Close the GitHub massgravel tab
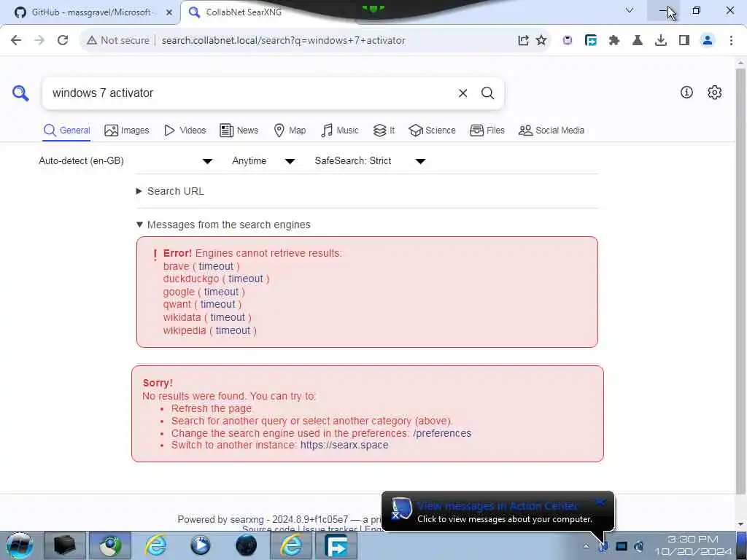747x560 pixels. (169, 12)
